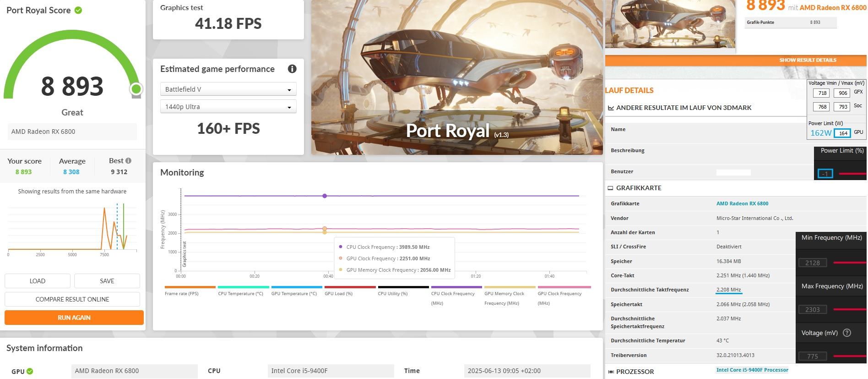Click the 162W power readout
Viewport: 868px width, 379px height.
(821, 133)
